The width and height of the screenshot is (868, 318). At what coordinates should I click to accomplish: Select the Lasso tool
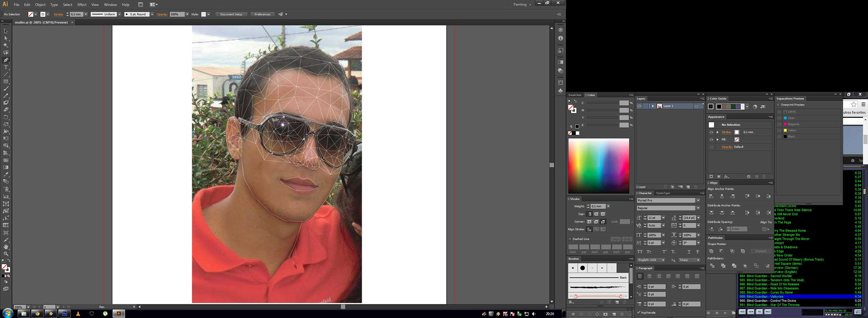click(x=6, y=53)
